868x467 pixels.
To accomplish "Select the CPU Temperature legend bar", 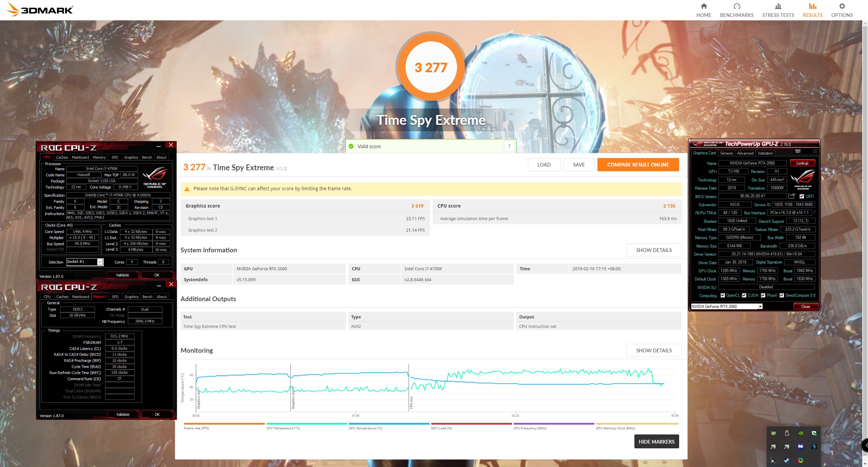I will click(x=307, y=424).
